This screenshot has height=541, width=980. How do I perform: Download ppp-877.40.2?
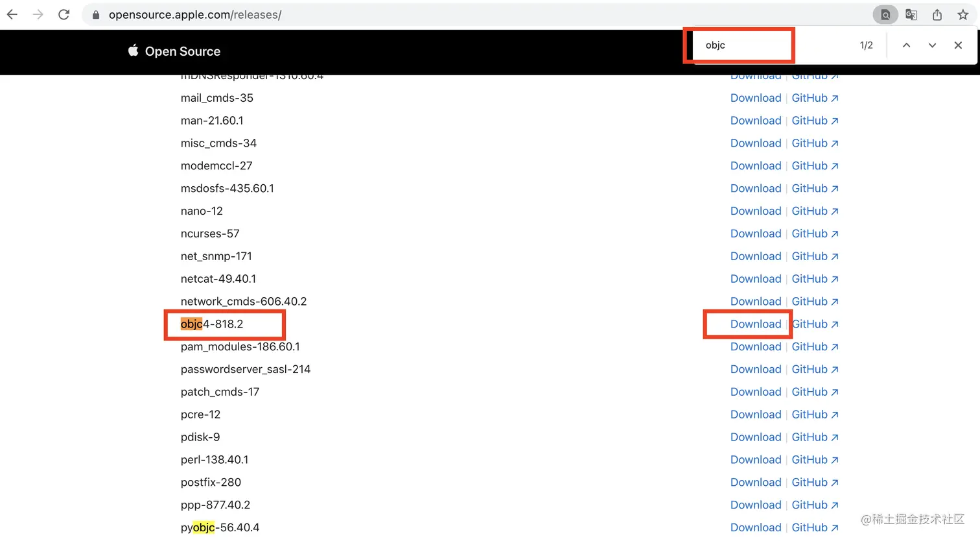[756, 505]
